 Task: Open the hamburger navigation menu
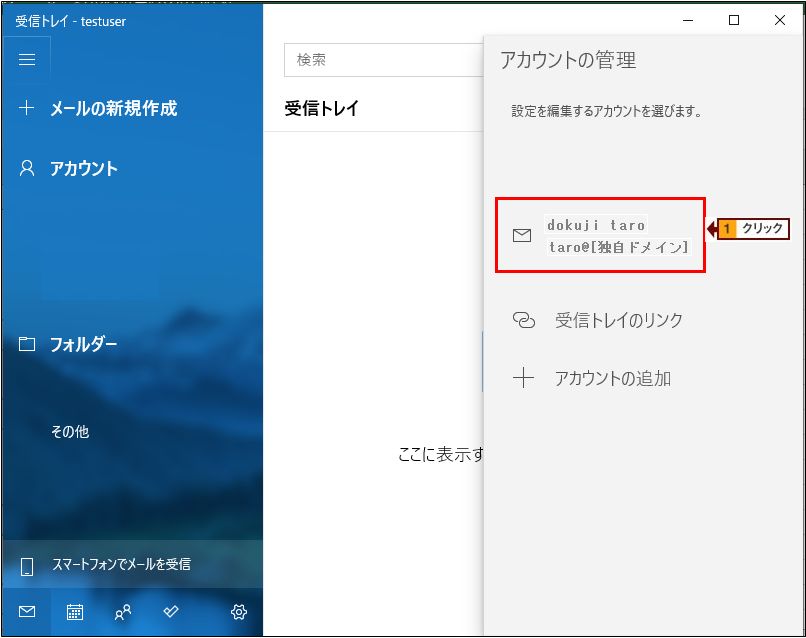[27, 59]
